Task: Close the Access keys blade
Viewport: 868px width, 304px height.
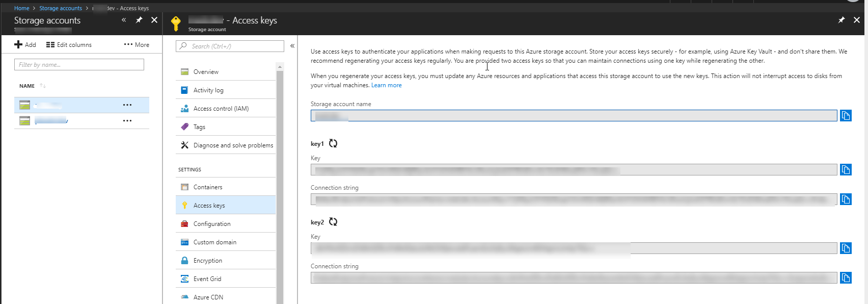Action: coord(857,20)
